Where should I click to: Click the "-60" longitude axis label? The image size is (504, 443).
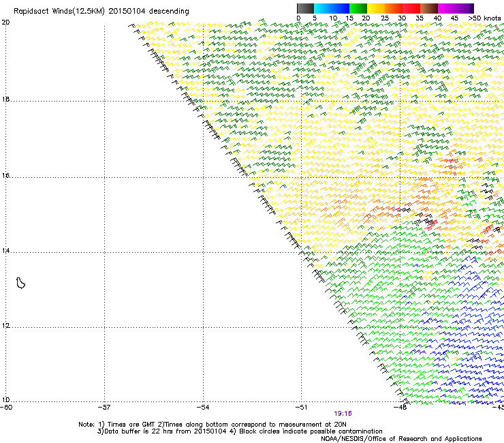[6, 408]
